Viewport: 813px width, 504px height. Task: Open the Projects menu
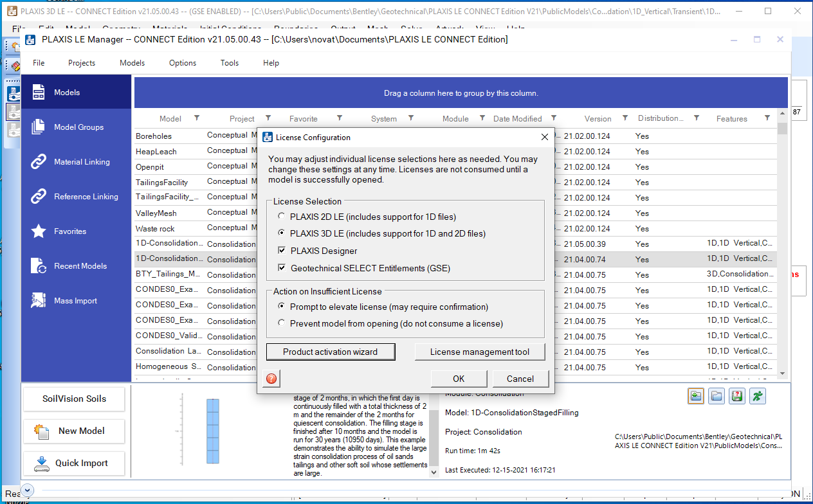82,63
